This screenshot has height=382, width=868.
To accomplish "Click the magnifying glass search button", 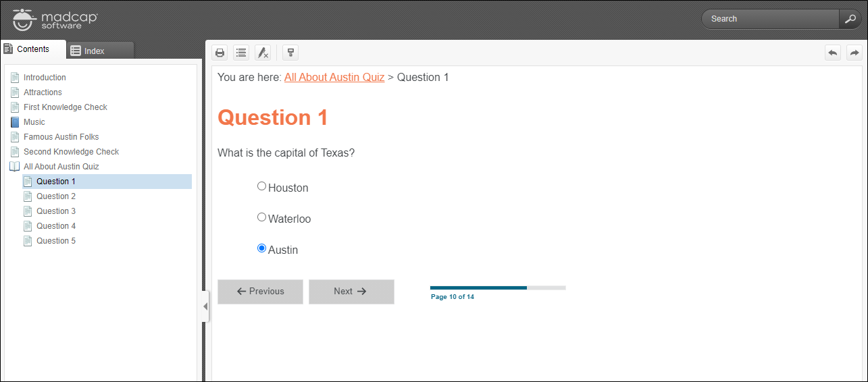I will coord(850,19).
